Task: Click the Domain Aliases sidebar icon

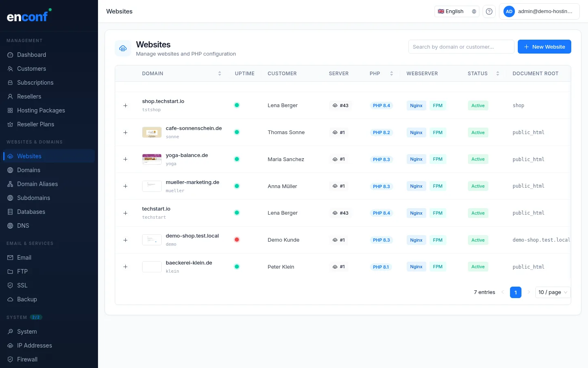Action: click(x=10, y=184)
